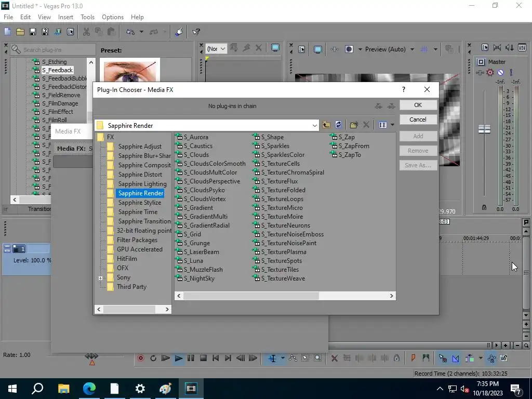Select the S_TexturePlasma plug-in
Image resolution: width=532 pixels, height=399 pixels.
[283, 252]
